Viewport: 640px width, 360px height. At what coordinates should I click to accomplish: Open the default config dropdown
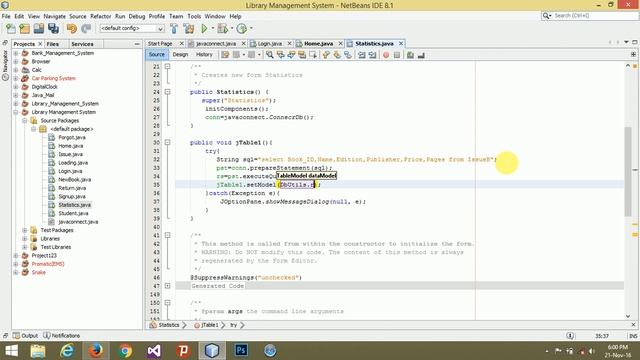(132, 29)
